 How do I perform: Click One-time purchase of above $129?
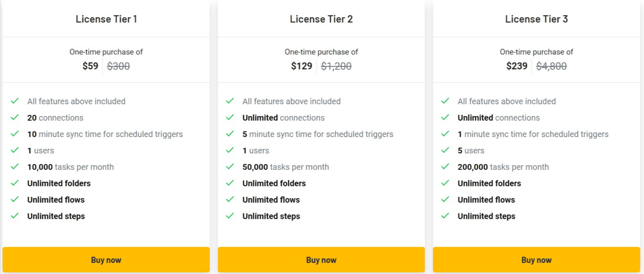tap(321, 52)
